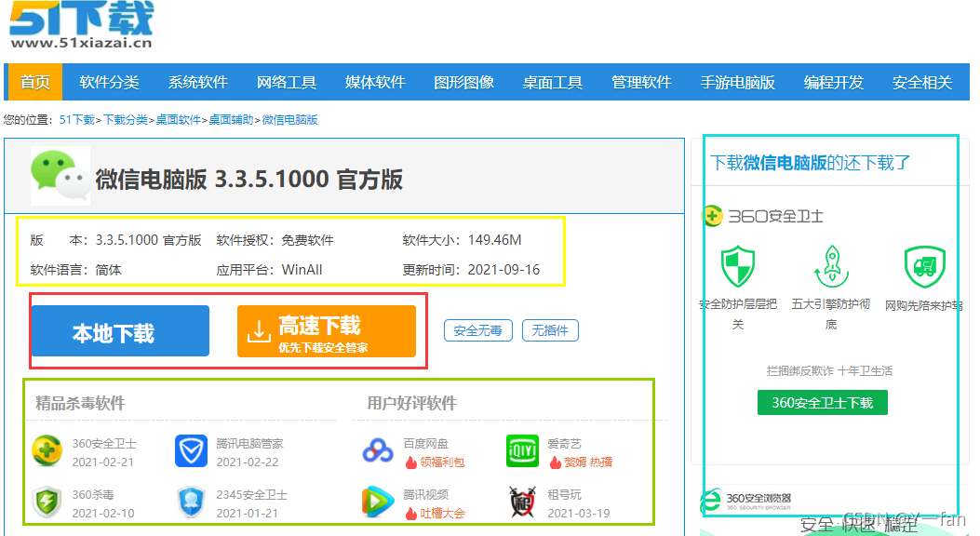Image resolution: width=980 pixels, height=536 pixels.
Task: Click the orange 高速下载 button
Action: click(327, 331)
